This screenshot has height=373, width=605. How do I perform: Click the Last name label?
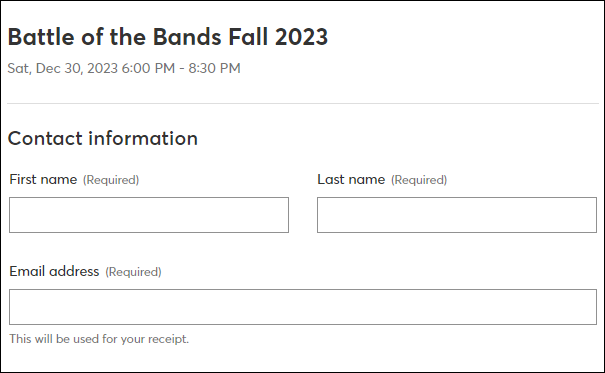click(351, 179)
